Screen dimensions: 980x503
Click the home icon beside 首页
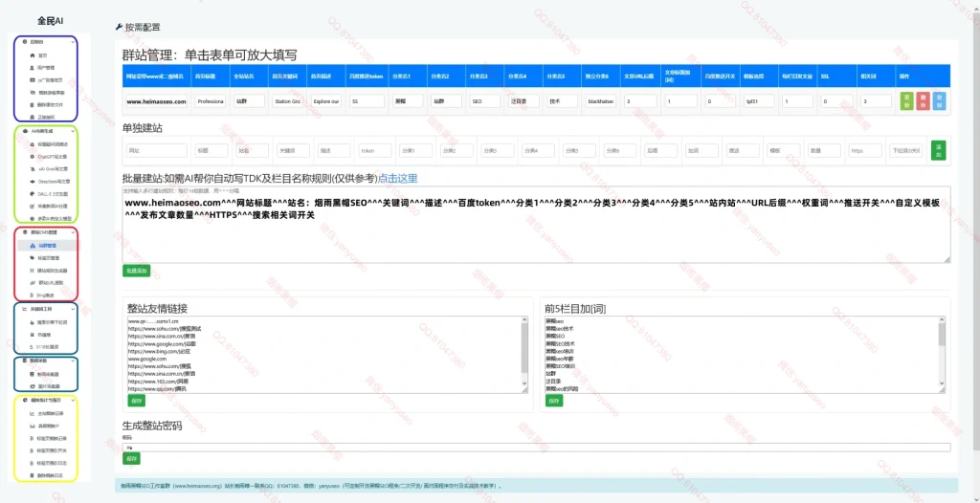click(x=32, y=55)
